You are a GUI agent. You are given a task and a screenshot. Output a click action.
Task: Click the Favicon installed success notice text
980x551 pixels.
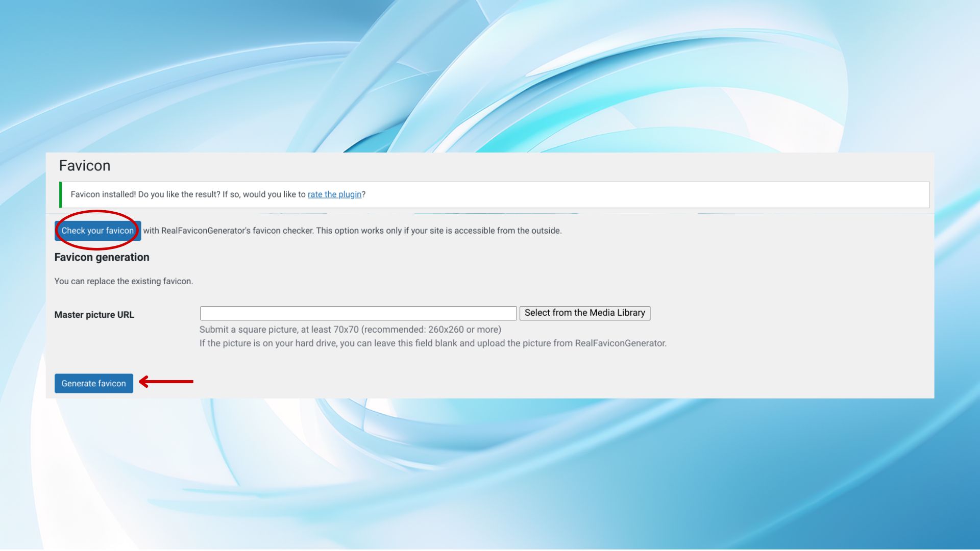[x=188, y=194]
